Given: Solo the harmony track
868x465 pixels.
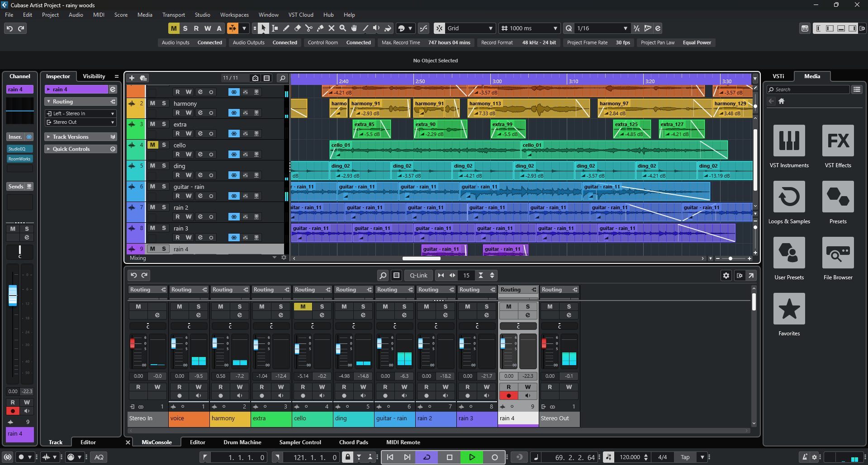Looking at the screenshot, I should tap(164, 103).
